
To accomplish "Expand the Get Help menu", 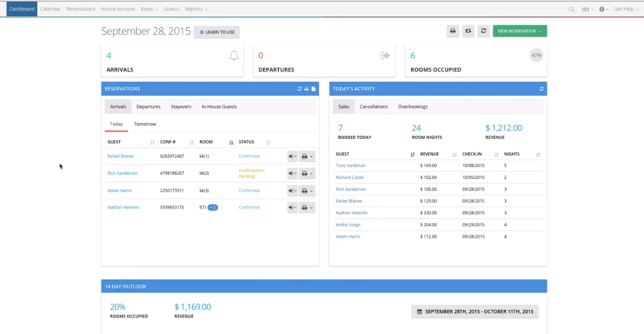I will [626, 9].
